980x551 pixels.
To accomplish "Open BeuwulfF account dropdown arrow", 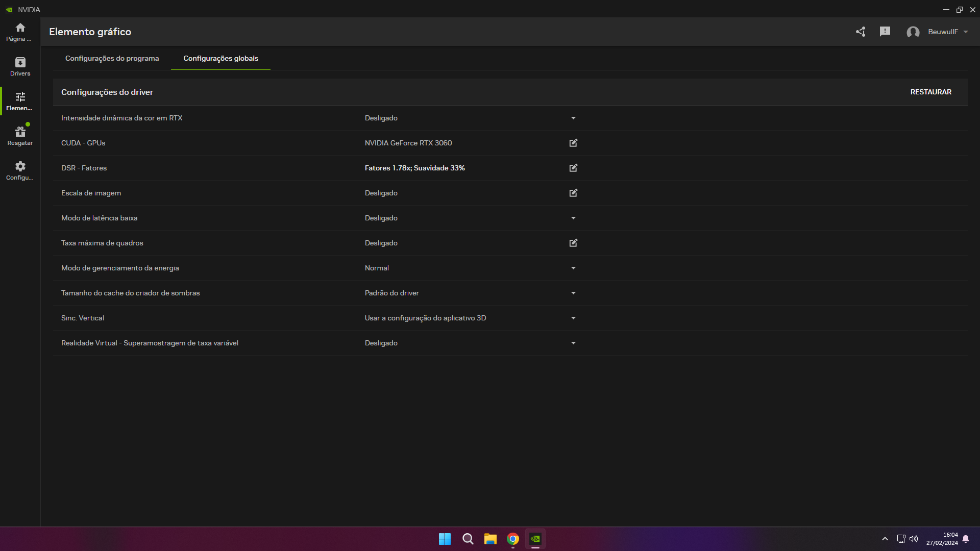I will coord(966,32).
